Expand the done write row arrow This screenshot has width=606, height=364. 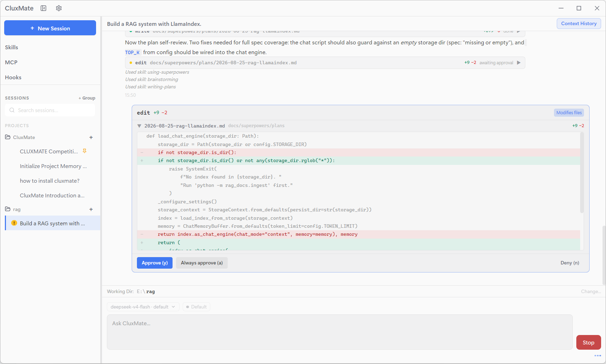click(x=519, y=31)
